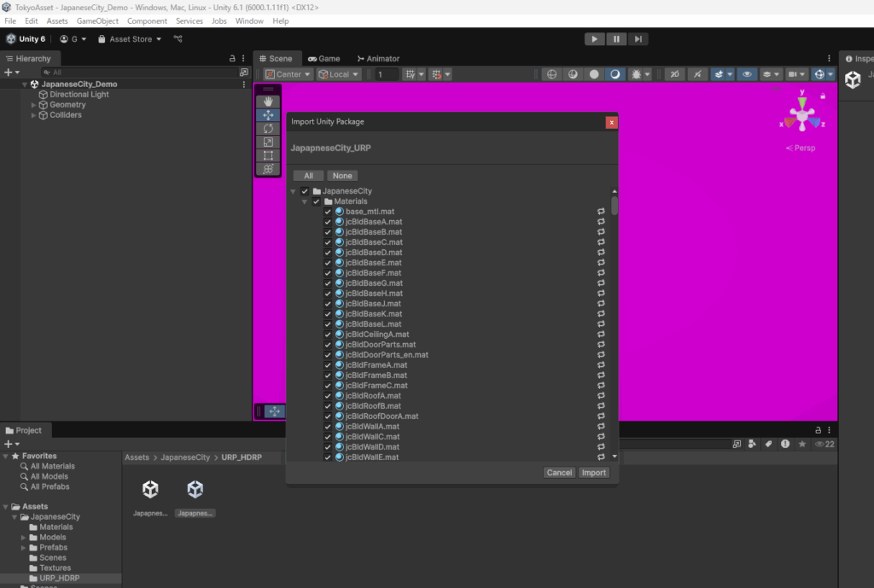Screen dimensions: 874x588
Task: Open the Local handle rotation dropdown
Action: pos(338,74)
